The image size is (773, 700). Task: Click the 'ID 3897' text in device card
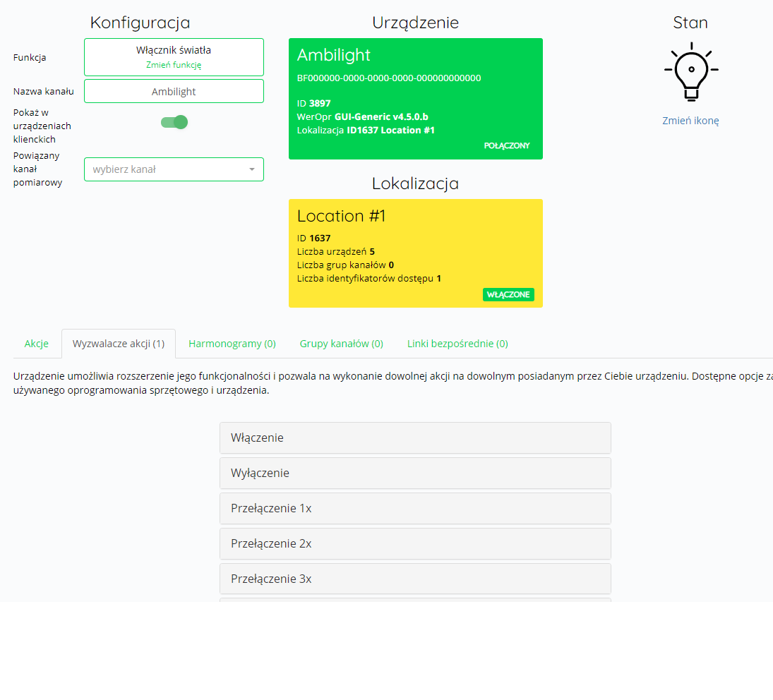tap(313, 104)
